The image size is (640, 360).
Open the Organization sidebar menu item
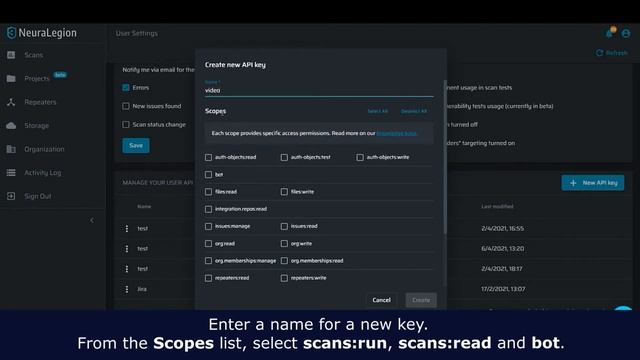(x=44, y=149)
